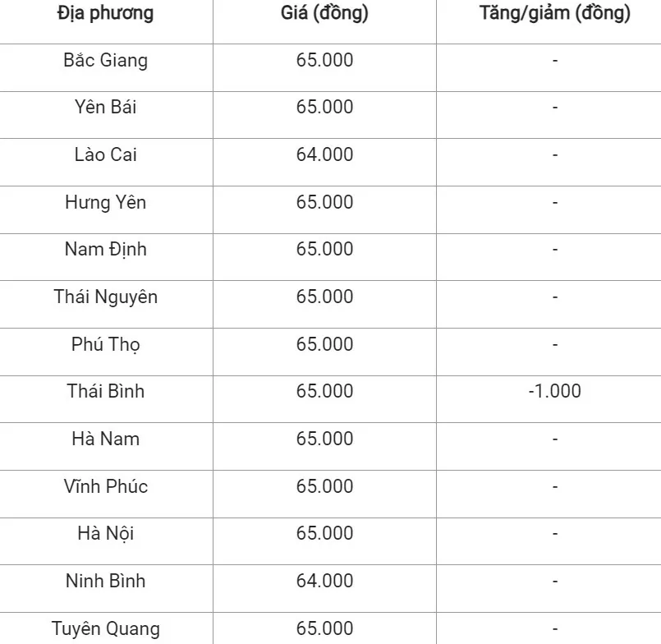Click the Địa phương column header
The width and height of the screenshot is (661, 644).
(x=106, y=14)
